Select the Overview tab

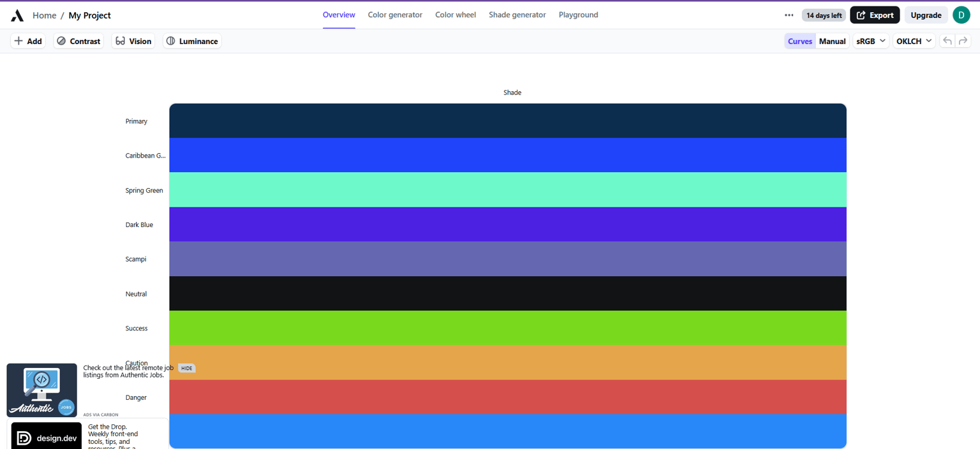click(x=339, y=15)
